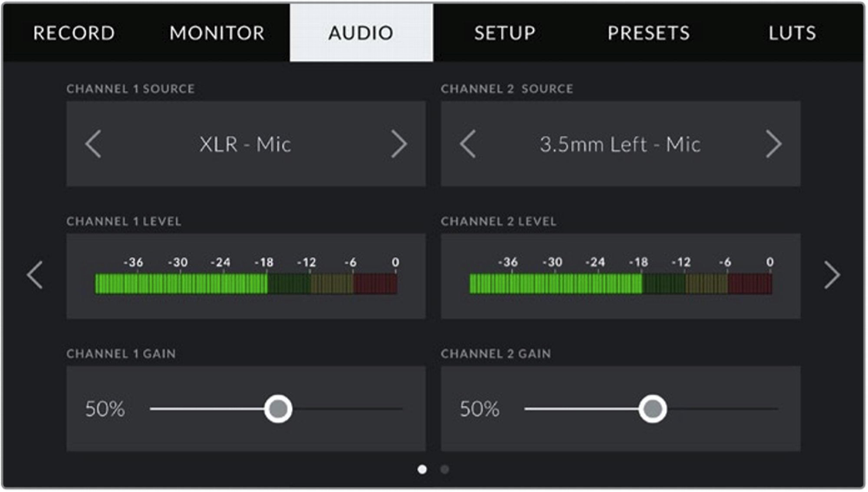This screenshot has width=868, height=492.
Task: Click Channel 1 Source left arrow
Action: pos(93,144)
